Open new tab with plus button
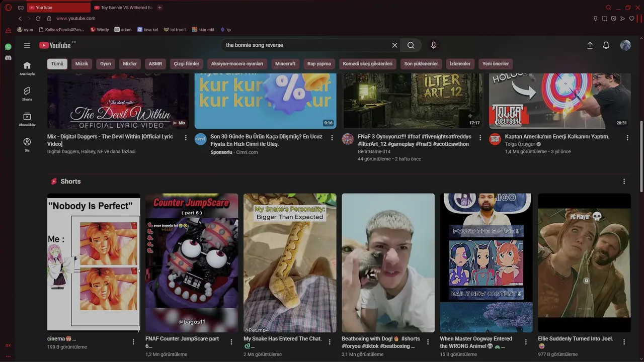 [x=159, y=8]
